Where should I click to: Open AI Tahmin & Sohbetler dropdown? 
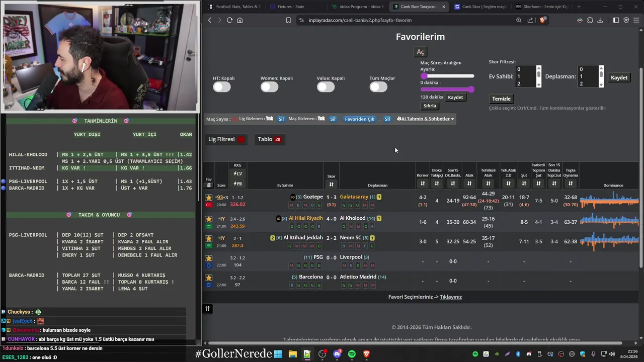pos(426,119)
